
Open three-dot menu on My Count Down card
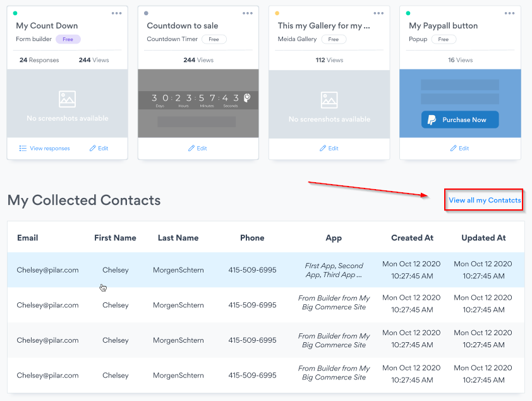pyautogui.click(x=117, y=13)
